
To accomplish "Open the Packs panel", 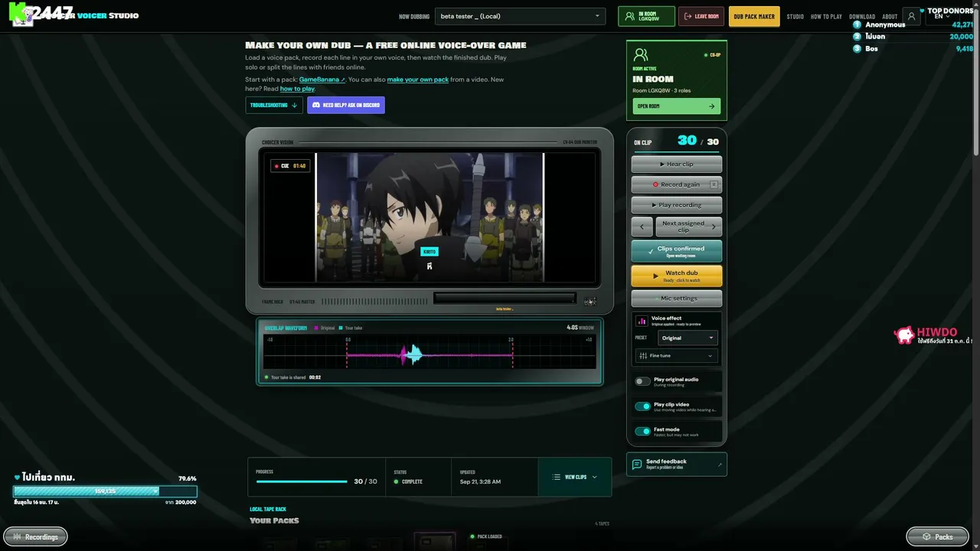I will pos(937,536).
